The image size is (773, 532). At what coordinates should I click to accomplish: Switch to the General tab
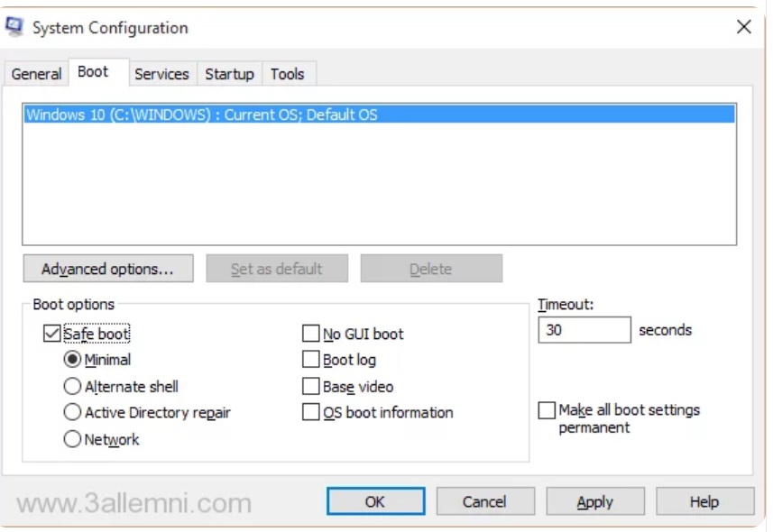[36, 74]
